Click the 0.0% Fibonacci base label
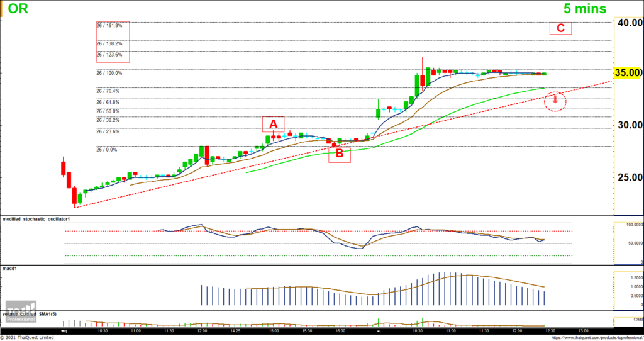 pyautogui.click(x=107, y=150)
